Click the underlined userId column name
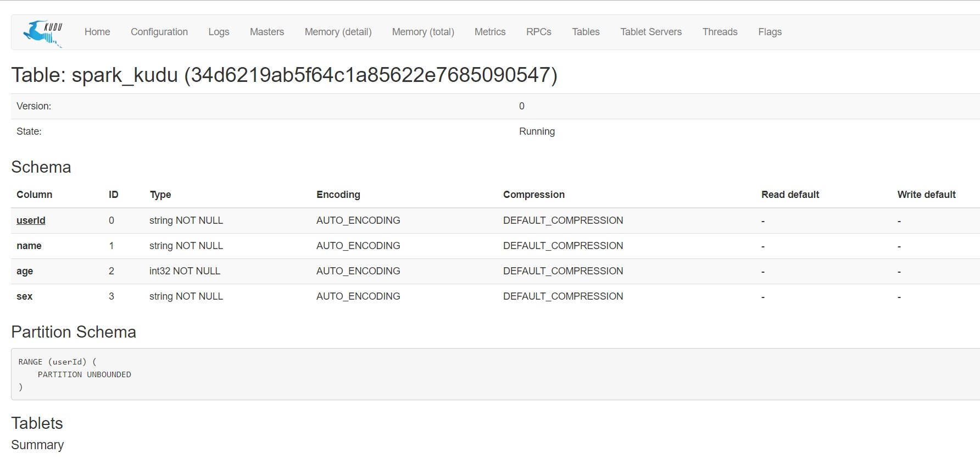The width and height of the screenshot is (980, 458). pos(31,220)
